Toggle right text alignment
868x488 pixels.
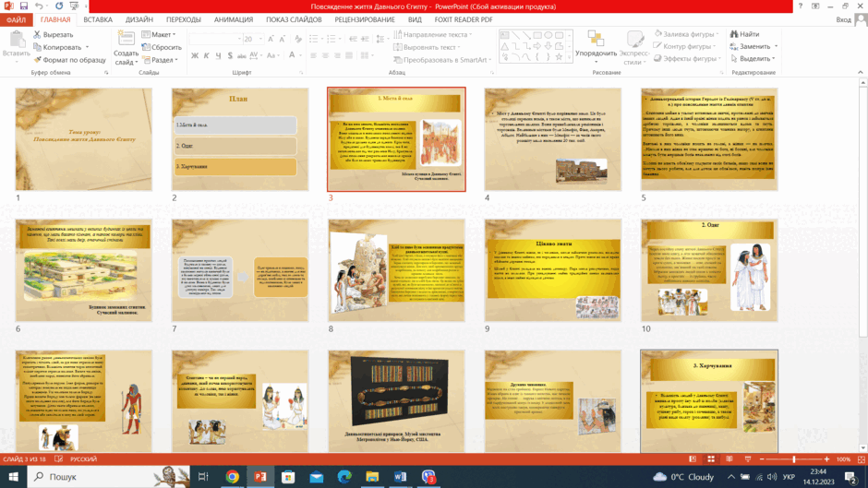337,55
